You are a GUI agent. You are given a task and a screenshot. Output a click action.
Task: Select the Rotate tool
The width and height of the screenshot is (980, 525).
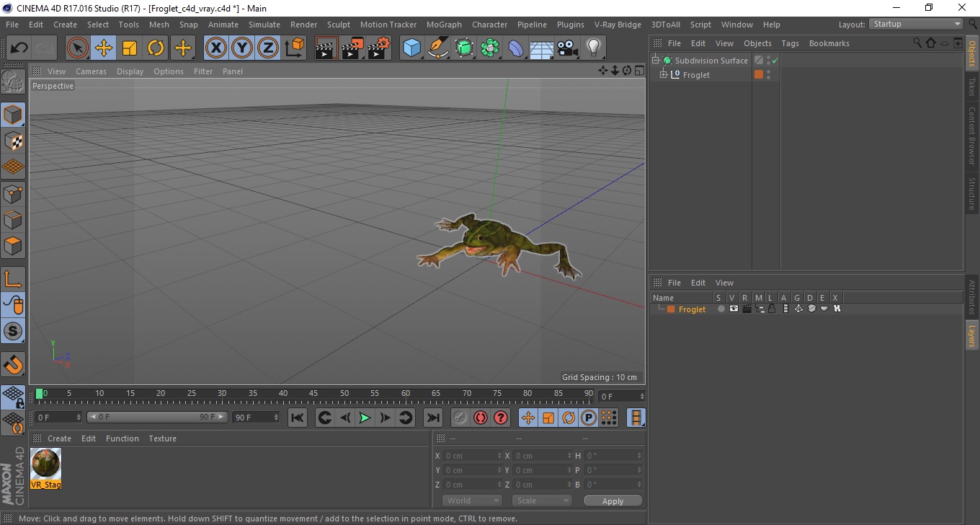click(156, 48)
